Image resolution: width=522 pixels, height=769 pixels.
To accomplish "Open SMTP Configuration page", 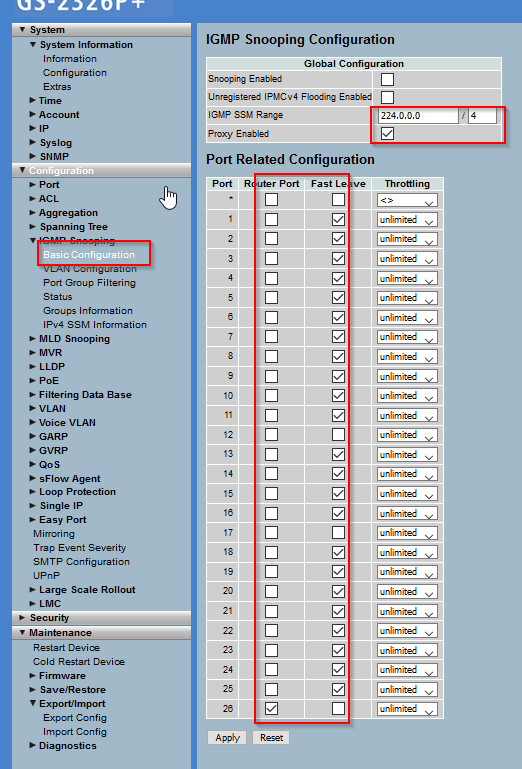I will click(81, 562).
